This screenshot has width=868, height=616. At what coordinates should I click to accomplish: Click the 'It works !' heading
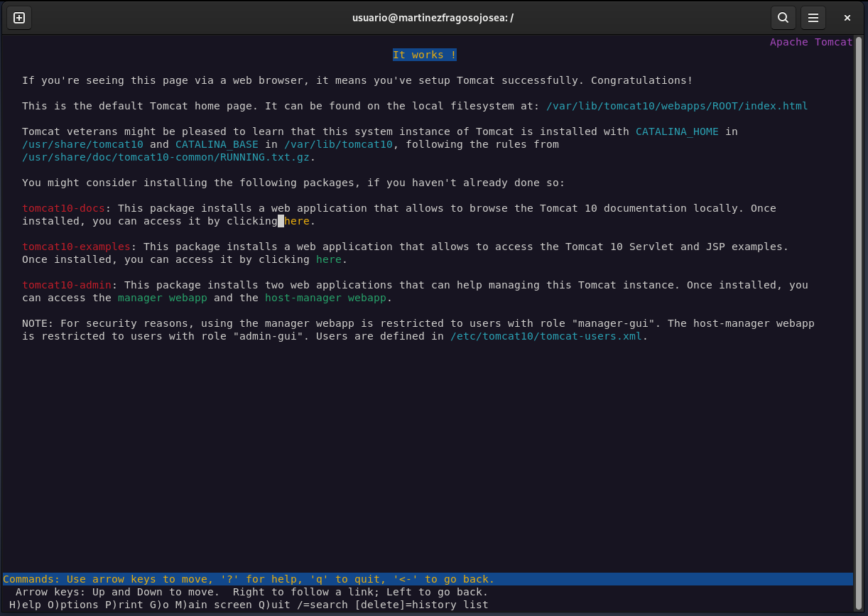coord(425,55)
